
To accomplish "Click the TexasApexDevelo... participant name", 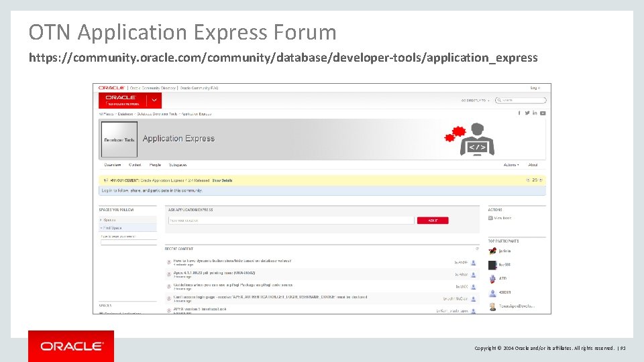I will [517, 306].
